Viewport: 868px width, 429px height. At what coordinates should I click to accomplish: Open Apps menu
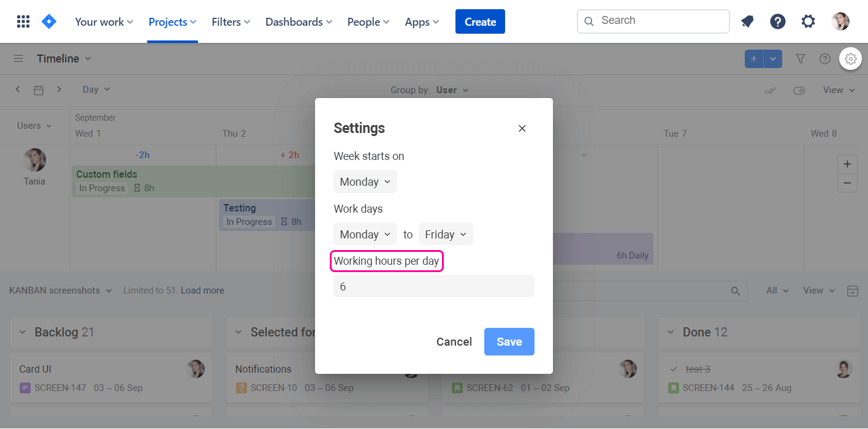(422, 22)
